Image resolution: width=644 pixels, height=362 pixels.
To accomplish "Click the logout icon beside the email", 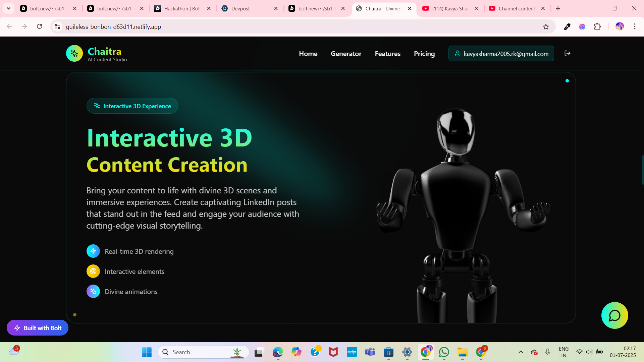I will 567,54.
